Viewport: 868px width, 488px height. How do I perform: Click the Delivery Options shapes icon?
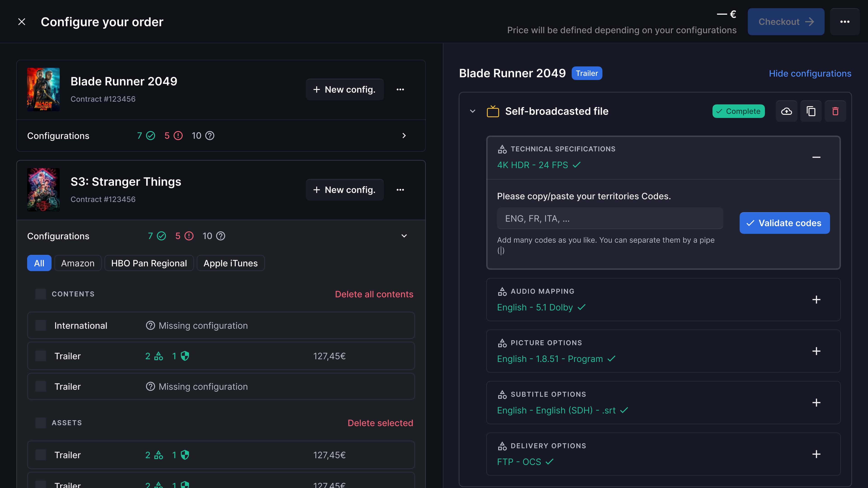(502, 446)
